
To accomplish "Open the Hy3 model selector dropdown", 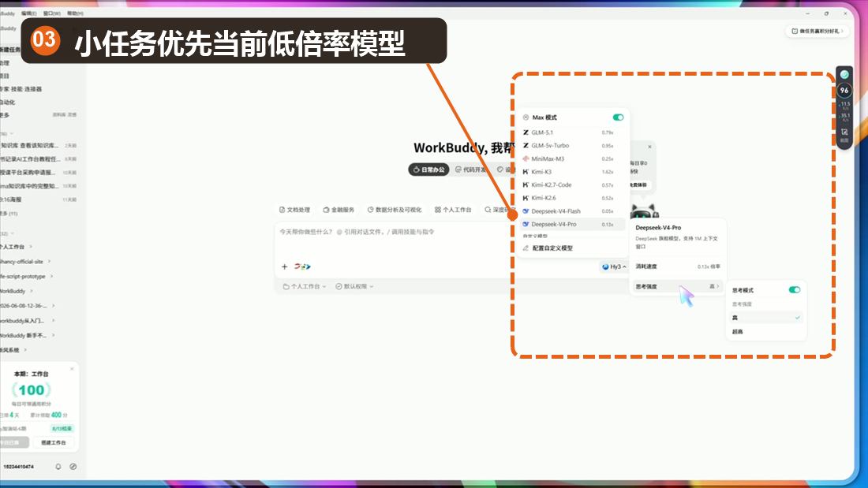I will point(614,266).
